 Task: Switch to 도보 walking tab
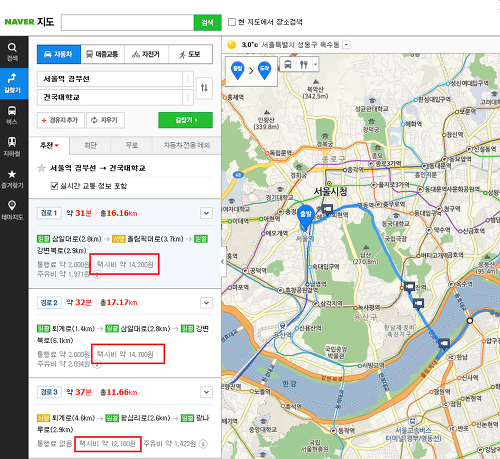[191, 54]
